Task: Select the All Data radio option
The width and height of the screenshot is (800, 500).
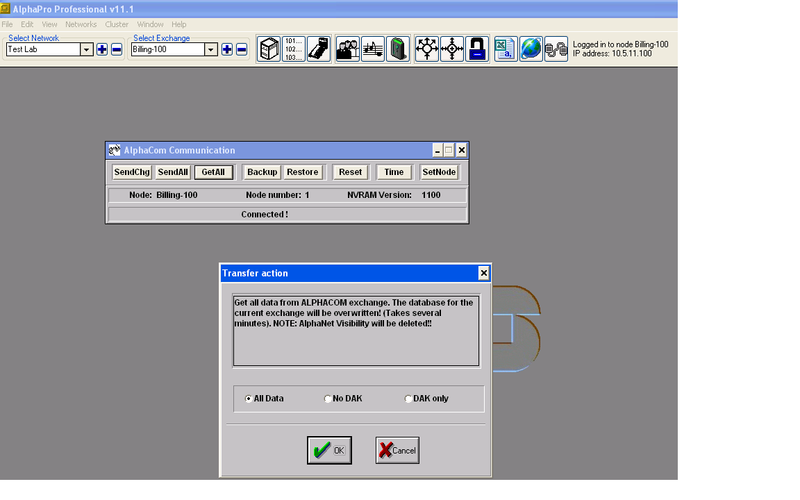Action: [248, 398]
